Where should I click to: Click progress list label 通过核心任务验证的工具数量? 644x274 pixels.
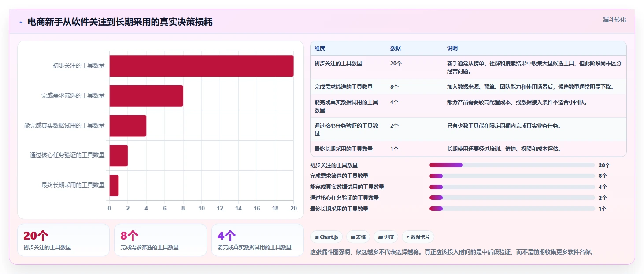click(344, 198)
